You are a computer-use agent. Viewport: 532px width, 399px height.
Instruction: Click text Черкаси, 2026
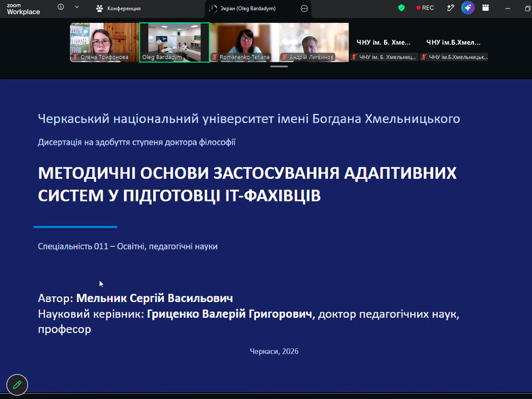click(274, 351)
